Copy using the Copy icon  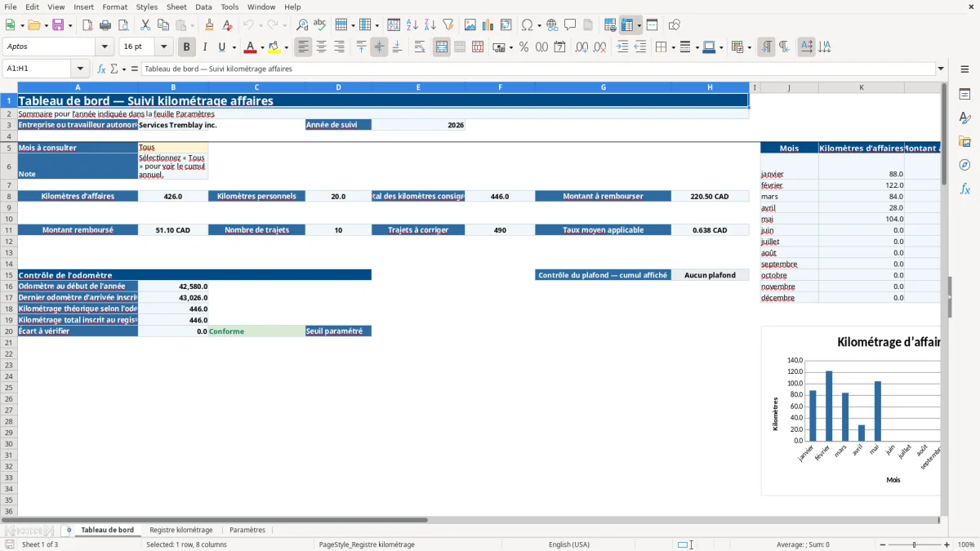click(x=163, y=25)
